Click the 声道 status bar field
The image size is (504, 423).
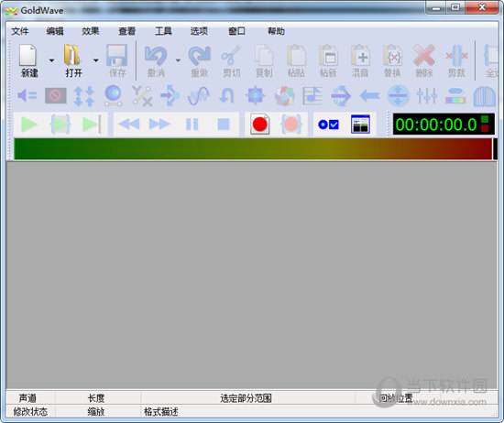coord(30,398)
